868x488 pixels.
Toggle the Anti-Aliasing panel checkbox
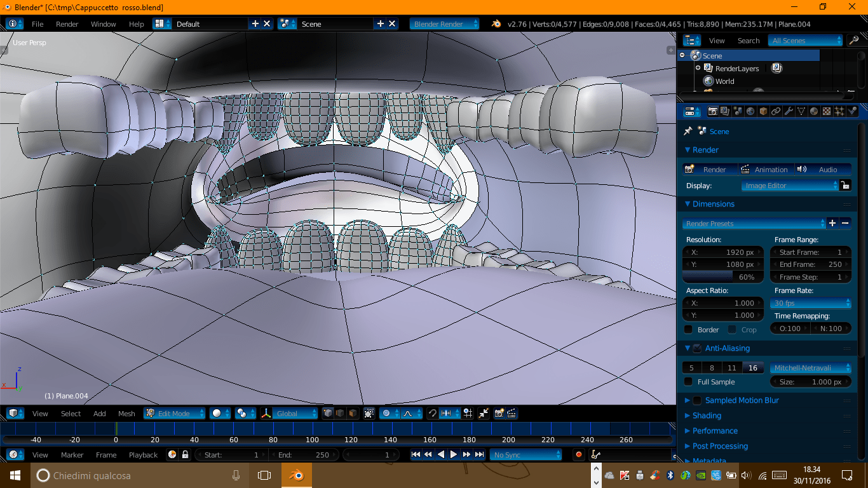pos(697,348)
